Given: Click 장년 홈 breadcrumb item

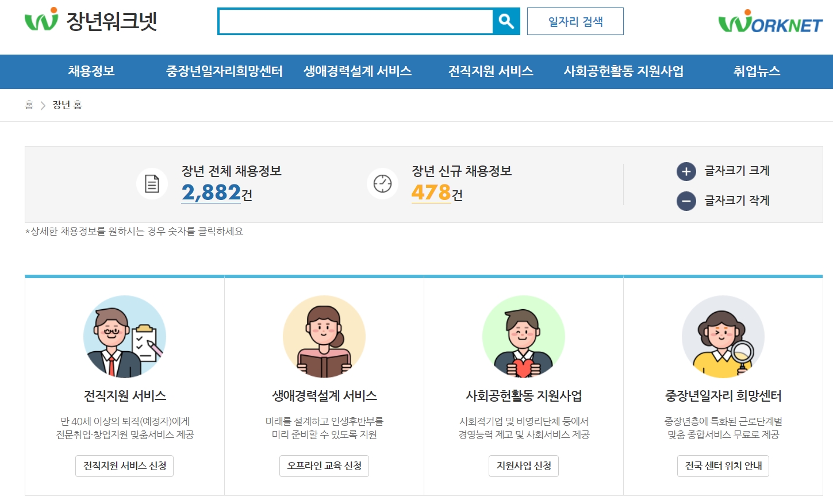Looking at the screenshot, I should click(67, 105).
